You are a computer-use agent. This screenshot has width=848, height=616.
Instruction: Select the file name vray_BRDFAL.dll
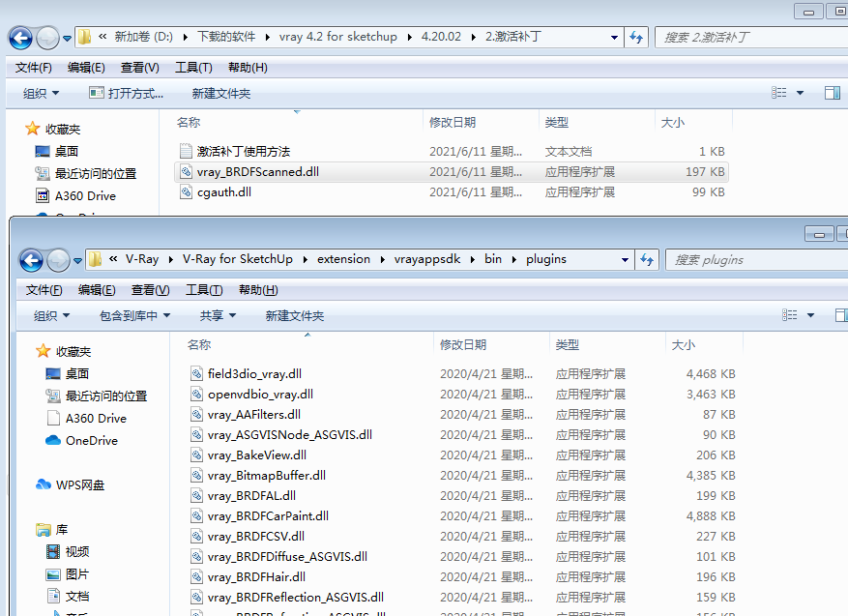coord(252,496)
